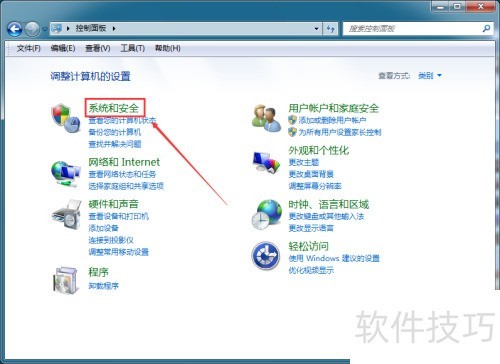The height and width of the screenshot is (364, 500).
Task: Click the Ease of Access icon
Action: click(266, 256)
